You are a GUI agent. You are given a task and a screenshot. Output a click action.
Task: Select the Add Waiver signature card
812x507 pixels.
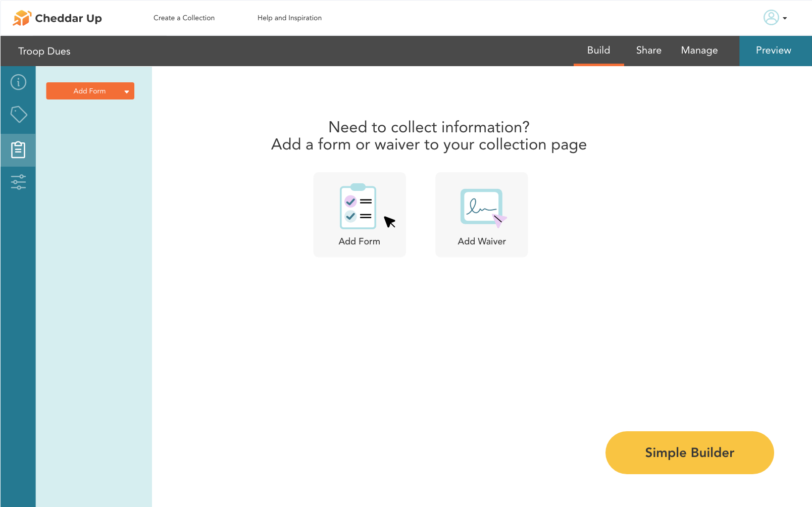[481, 214]
